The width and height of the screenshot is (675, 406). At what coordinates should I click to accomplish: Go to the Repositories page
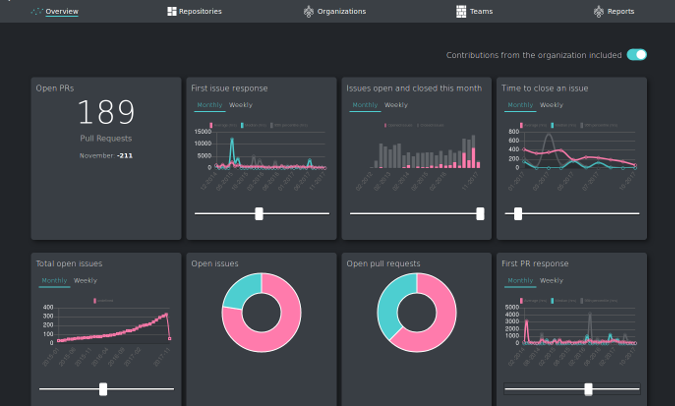(200, 12)
